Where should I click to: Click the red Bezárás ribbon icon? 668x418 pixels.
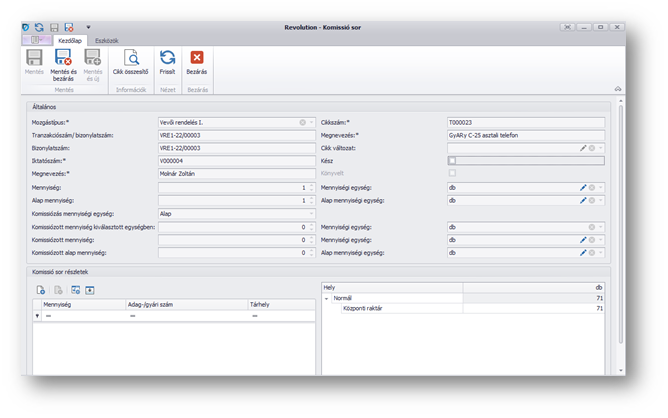(x=197, y=59)
